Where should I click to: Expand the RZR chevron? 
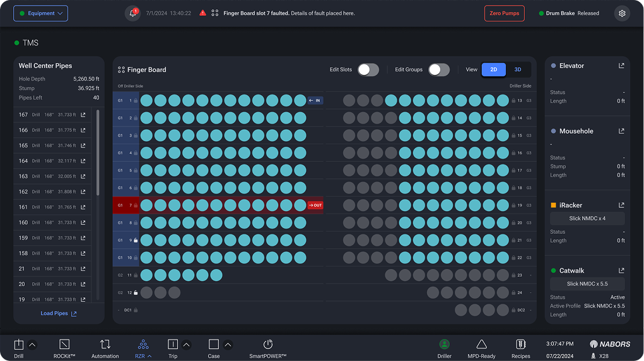(149, 356)
